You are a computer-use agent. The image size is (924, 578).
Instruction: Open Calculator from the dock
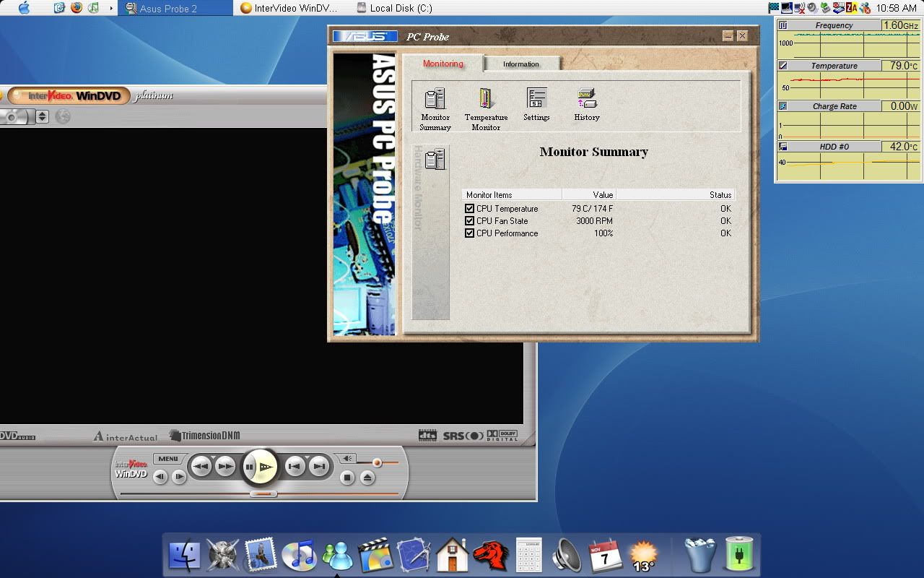coord(529,556)
